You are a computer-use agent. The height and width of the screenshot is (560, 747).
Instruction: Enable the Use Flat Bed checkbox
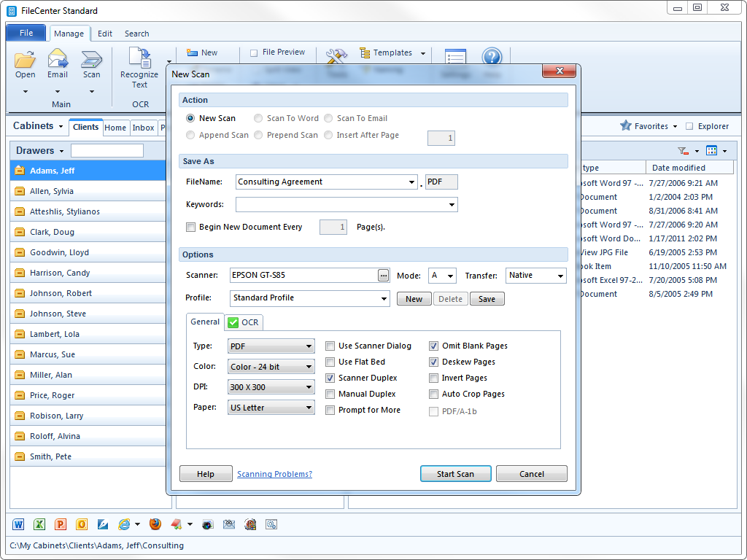(x=330, y=362)
